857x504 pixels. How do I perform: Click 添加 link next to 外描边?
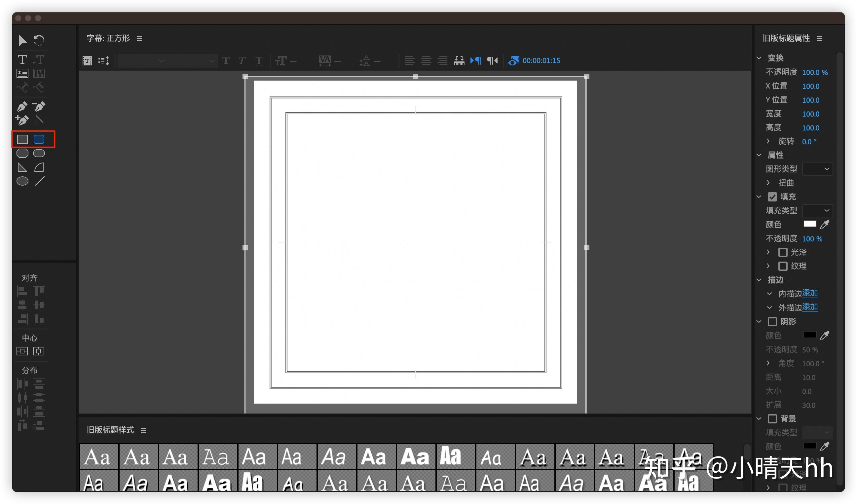click(x=810, y=307)
